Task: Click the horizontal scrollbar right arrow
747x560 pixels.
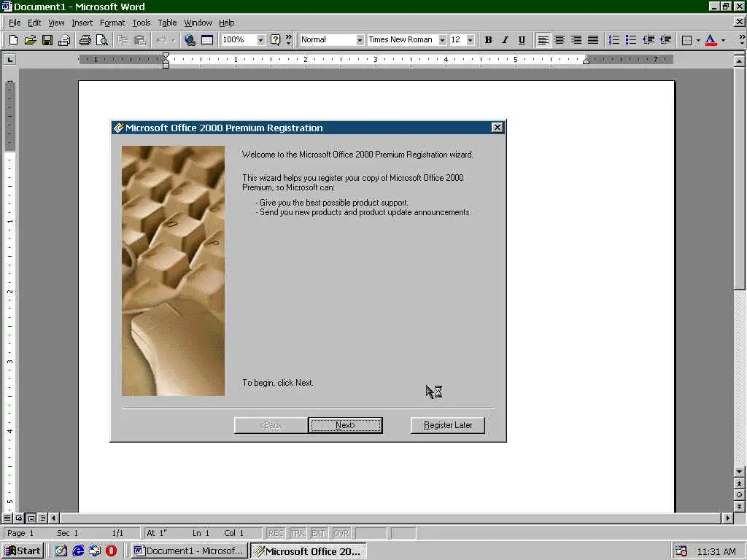Action: [x=727, y=518]
